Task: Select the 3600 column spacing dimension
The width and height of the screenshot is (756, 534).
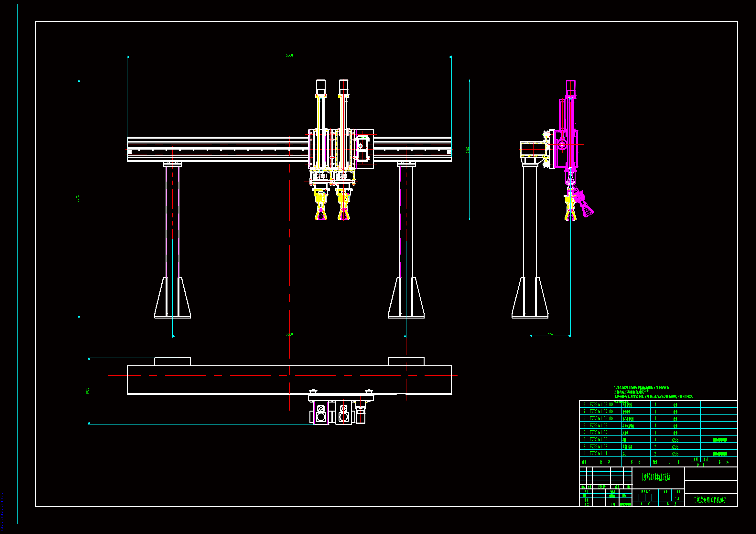Action: coord(289,334)
